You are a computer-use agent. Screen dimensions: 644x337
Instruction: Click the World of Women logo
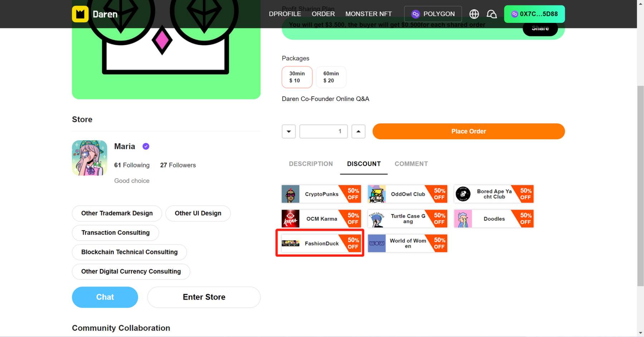click(x=377, y=244)
